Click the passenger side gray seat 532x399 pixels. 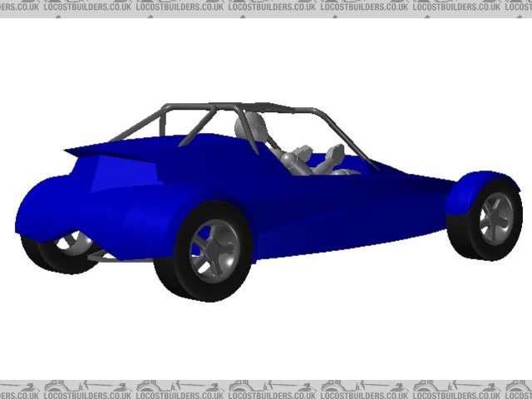(334, 158)
